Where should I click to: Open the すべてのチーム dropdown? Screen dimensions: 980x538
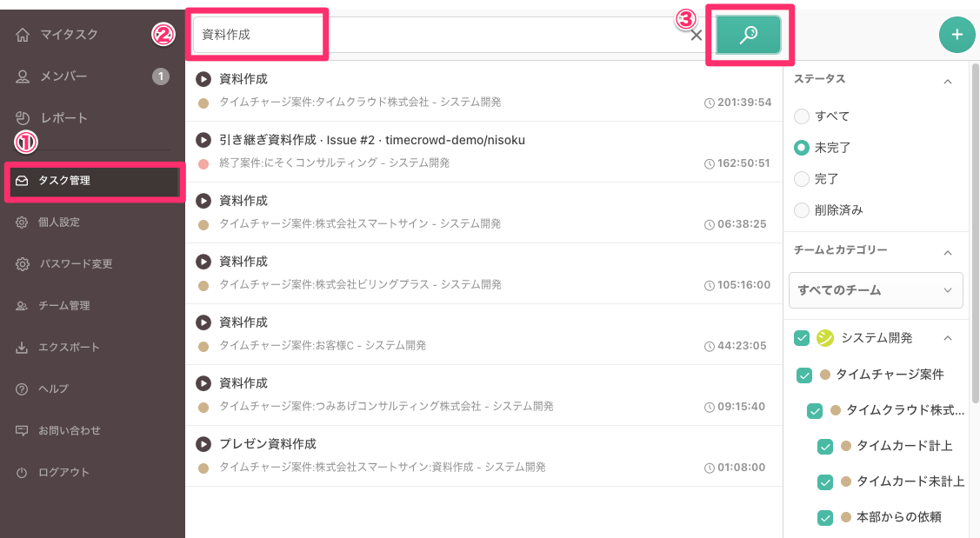coord(876,290)
